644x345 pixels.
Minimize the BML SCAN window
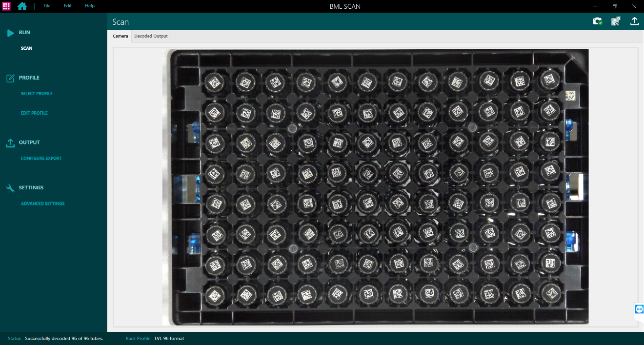pos(596,6)
